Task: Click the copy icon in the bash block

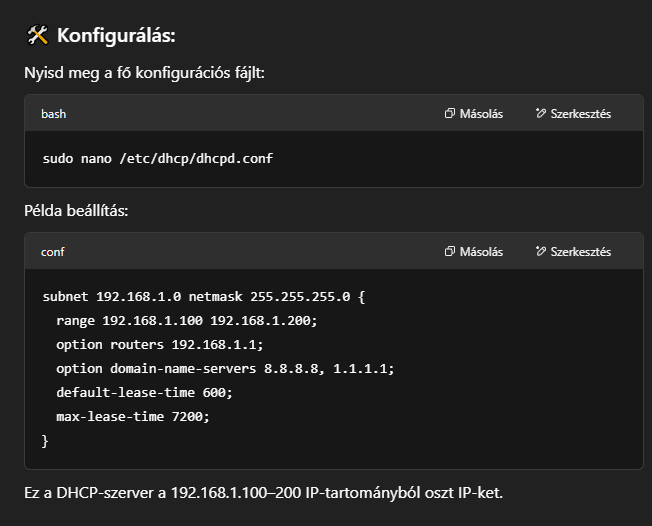Action: coord(450,114)
